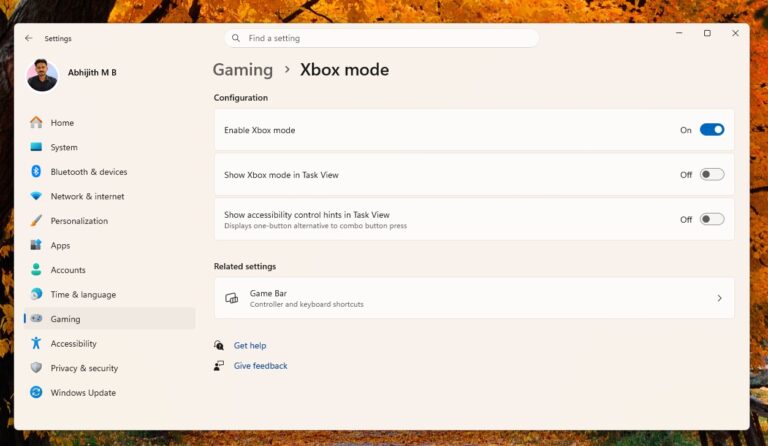Click the Accounts person icon
Viewport: 768px width, 446px height.
pyautogui.click(x=36, y=269)
